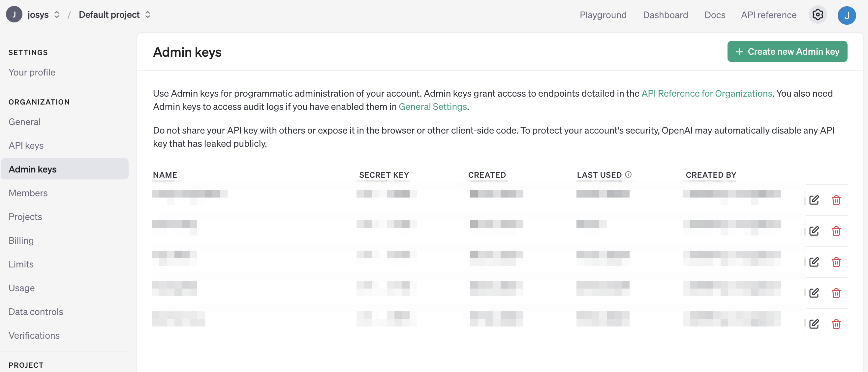Delete the second admin key row
The image size is (868, 372).
[836, 231]
